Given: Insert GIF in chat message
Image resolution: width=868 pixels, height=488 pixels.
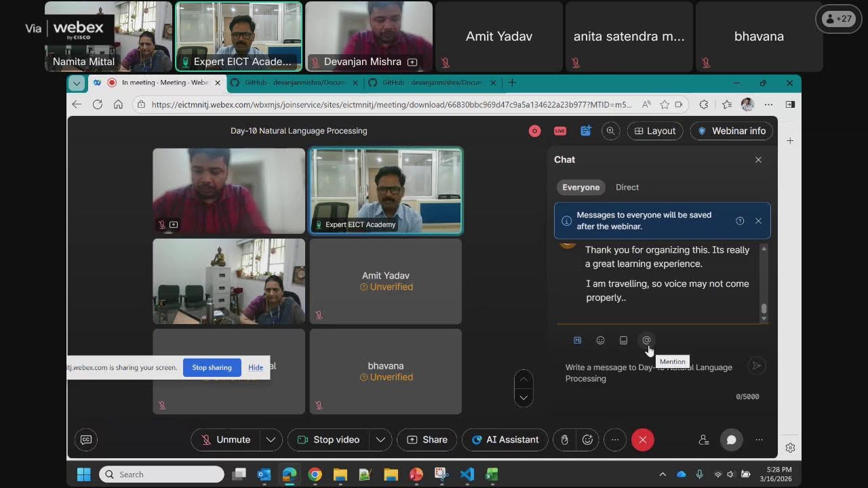Looking at the screenshot, I should point(623,340).
